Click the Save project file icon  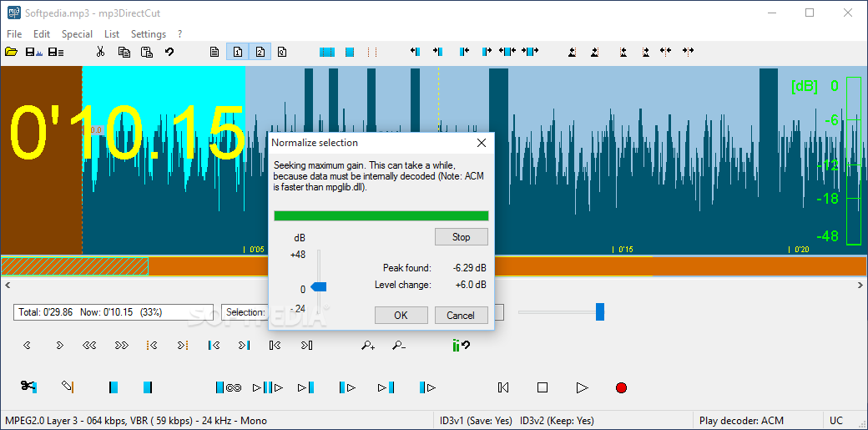[x=56, y=52]
